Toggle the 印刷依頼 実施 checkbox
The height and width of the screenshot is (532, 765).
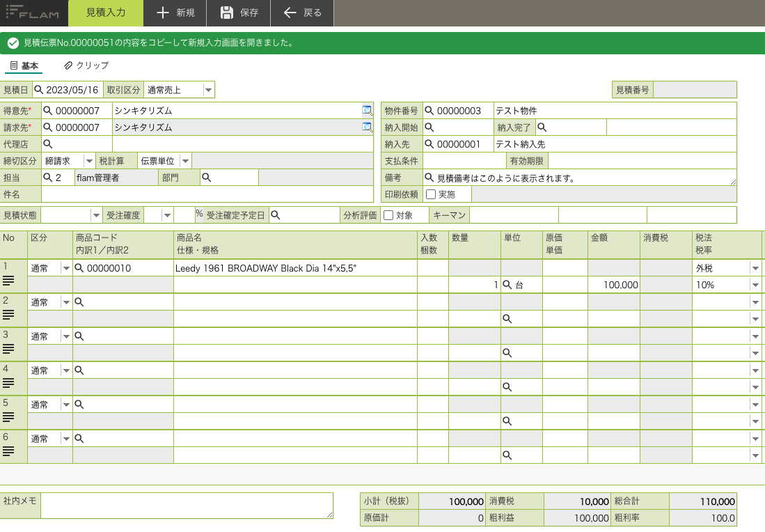point(431,194)
